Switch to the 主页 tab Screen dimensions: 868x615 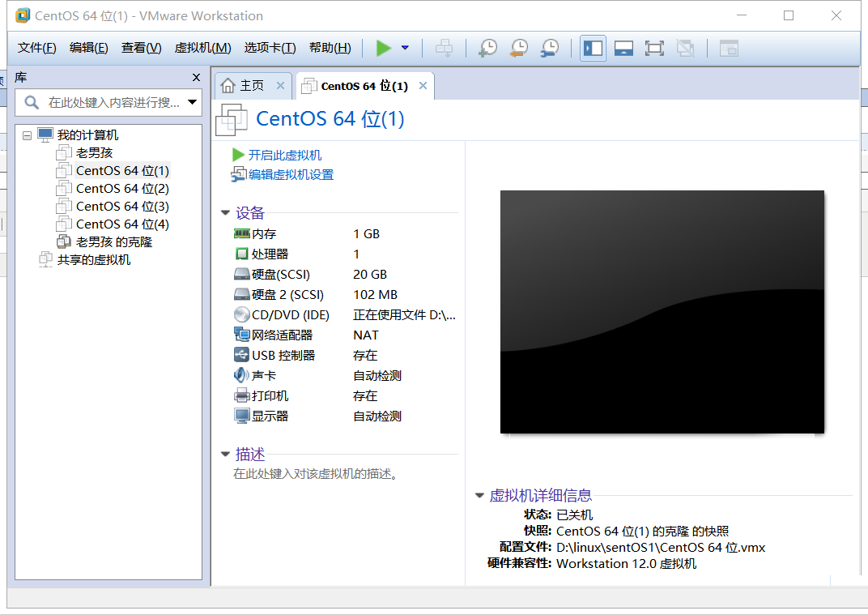(x=252, y=86)
